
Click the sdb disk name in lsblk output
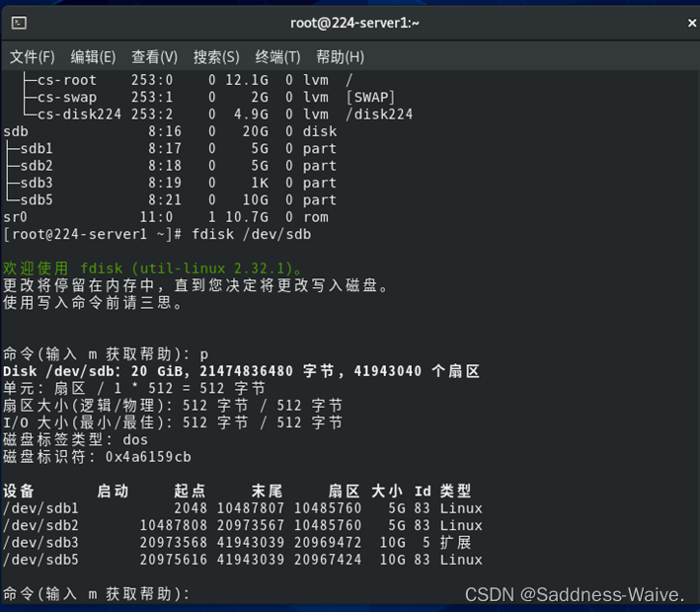[16, 131]
